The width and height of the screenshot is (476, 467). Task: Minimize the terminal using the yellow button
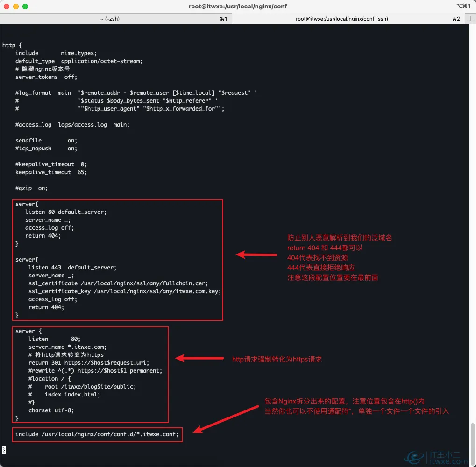click(x=16, y=7)
